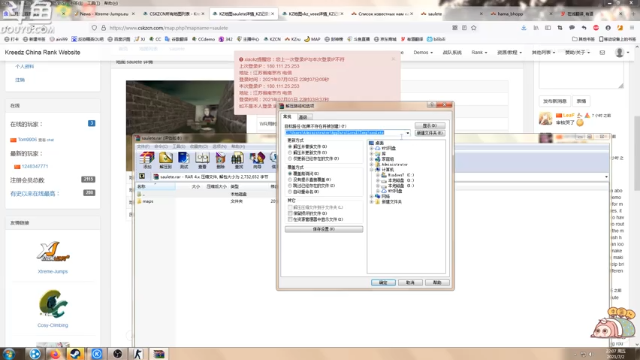The image size is (640, 360).
Task: Select 覆盖前询问 overwrite mode radio
Action: point(290,173)
